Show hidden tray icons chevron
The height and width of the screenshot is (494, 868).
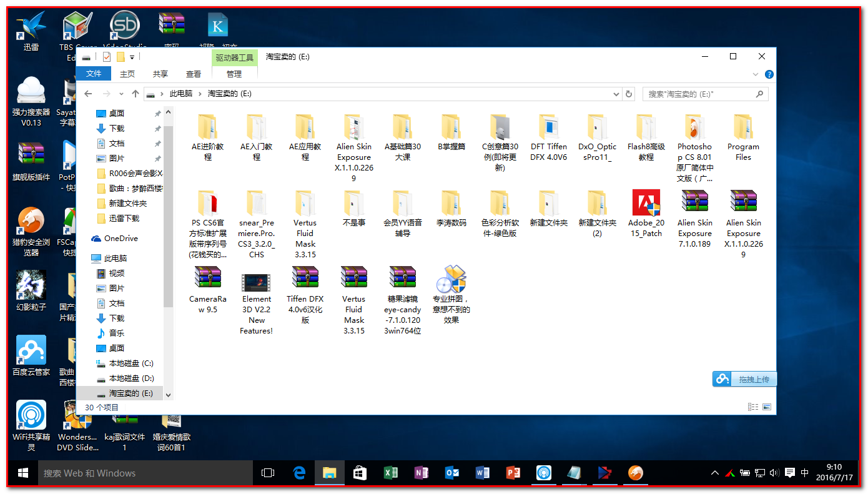click(x=714, y=473)
